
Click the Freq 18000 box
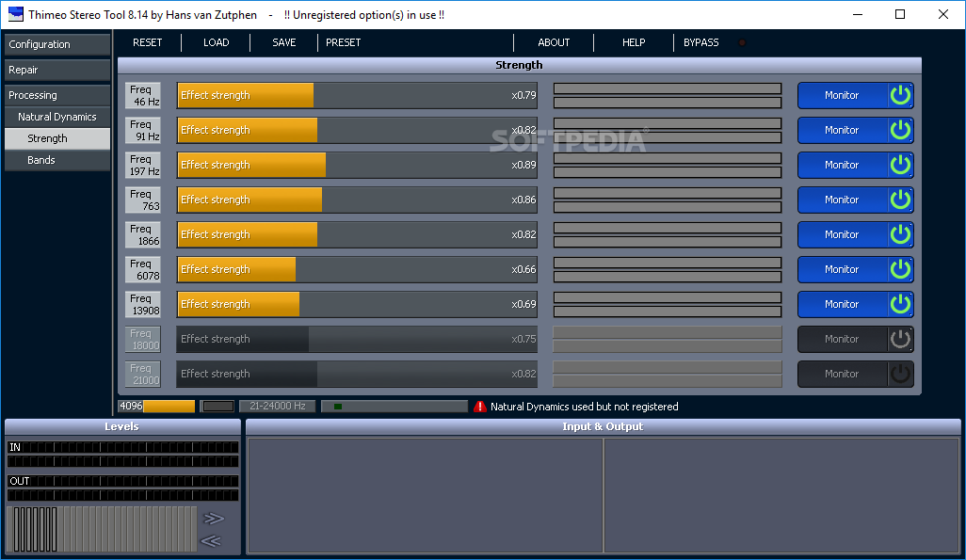143,339
